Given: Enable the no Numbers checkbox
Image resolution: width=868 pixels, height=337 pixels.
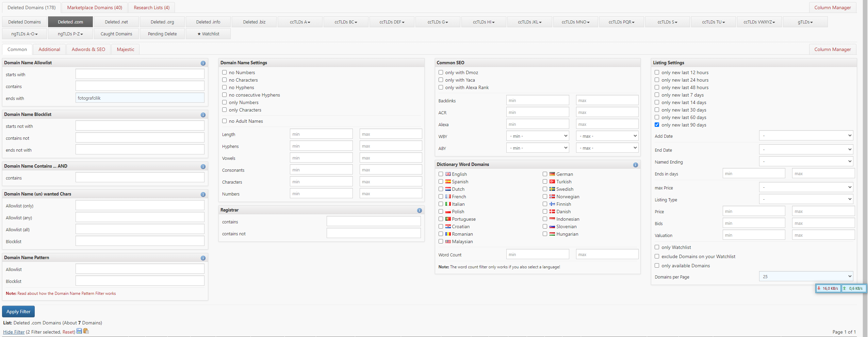Looking at the screenshot, I should pyautogui.click(x=225, y=72).
